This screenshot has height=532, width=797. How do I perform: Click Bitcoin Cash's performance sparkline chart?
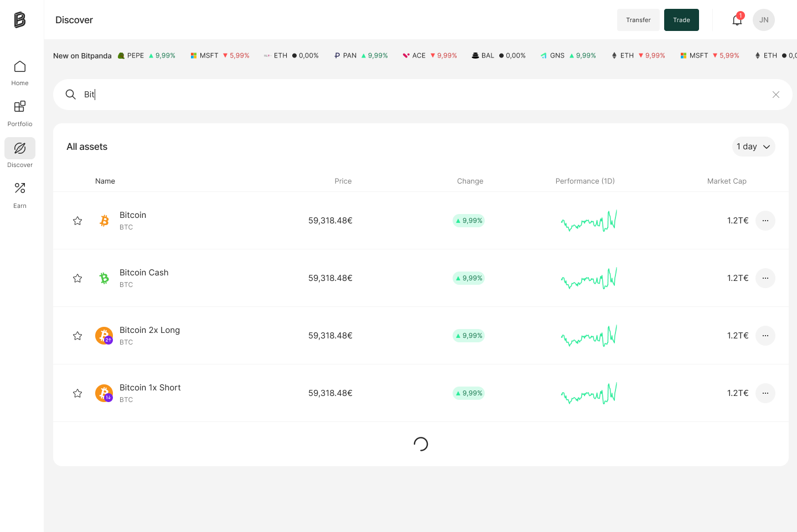589,278
